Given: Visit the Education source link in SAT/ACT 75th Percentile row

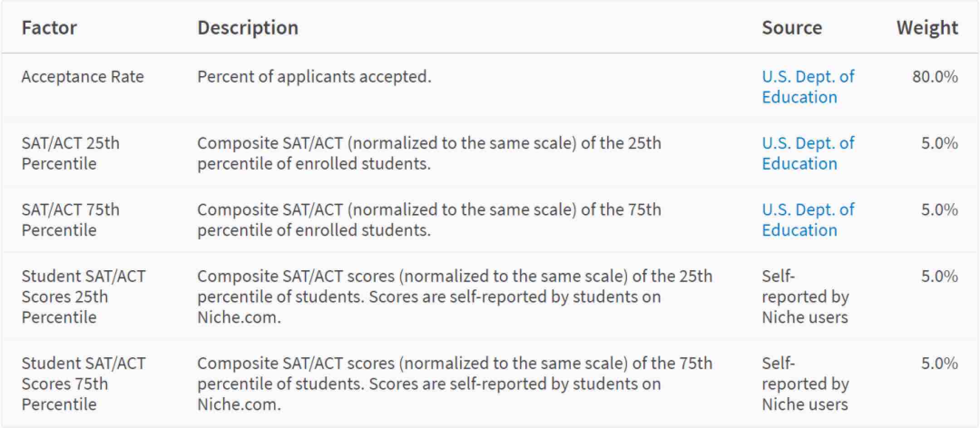Looking at the screenshot, I should click(808, 220).
